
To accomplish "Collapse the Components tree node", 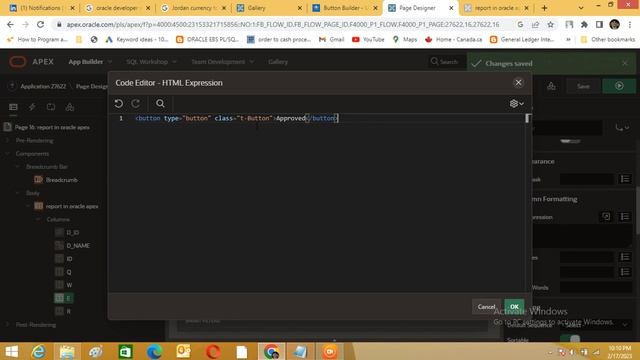I will coord(7,153).
